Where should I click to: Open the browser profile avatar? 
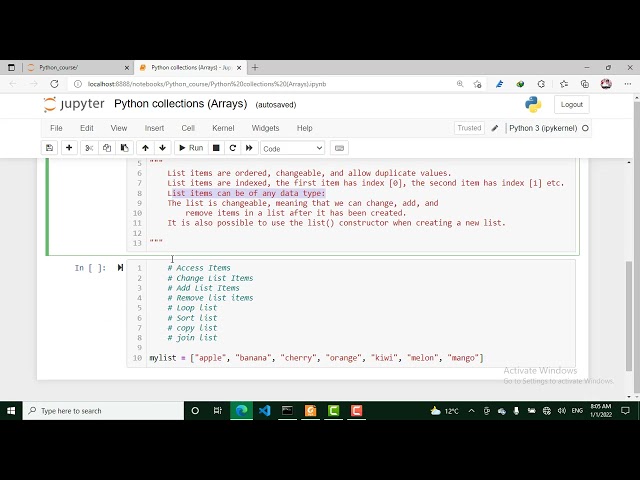coord(606,84)
